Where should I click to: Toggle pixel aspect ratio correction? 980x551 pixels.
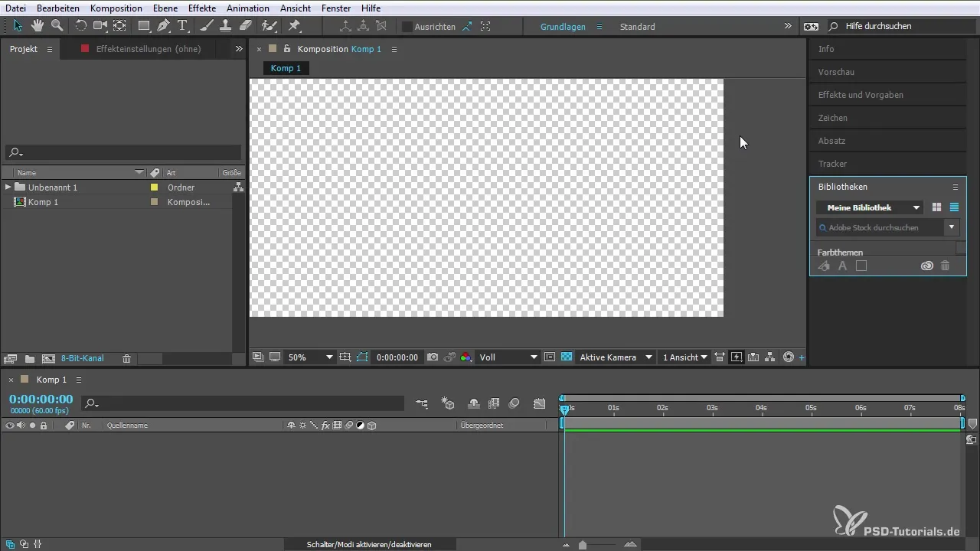click(720, 357)
